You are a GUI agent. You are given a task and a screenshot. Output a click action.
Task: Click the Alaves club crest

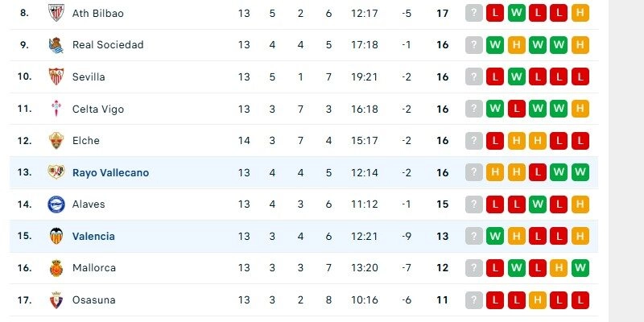click(x=56, y=204)
